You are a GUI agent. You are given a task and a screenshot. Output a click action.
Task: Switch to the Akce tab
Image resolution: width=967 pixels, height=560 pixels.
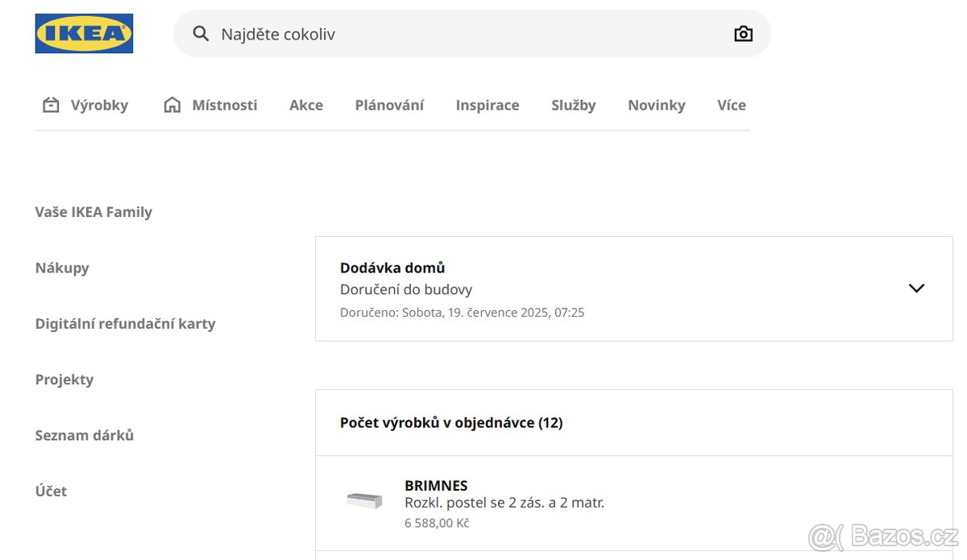pyautogui.click(x=306, y=105)
